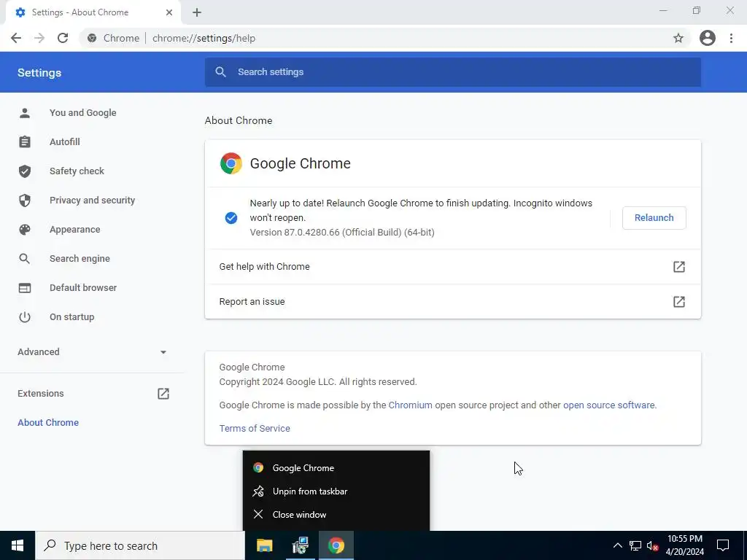
Task: Click the Relaunch button
Action: pyautogui.click(x=654, y=217)
